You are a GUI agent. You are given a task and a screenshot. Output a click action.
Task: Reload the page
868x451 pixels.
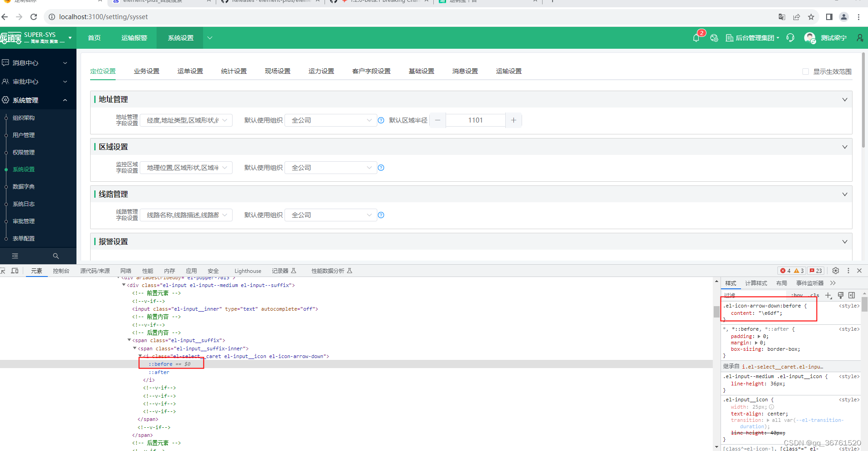pos(34,17)
